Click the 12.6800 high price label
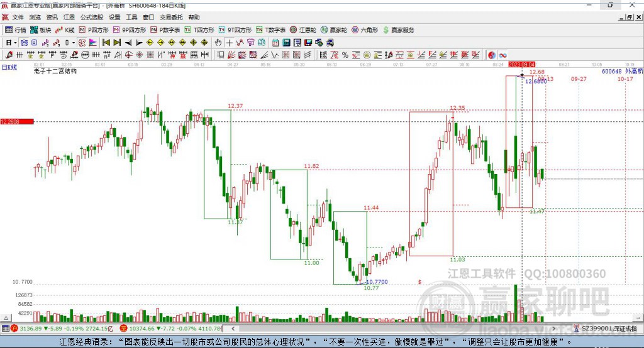 coord(536,81)
